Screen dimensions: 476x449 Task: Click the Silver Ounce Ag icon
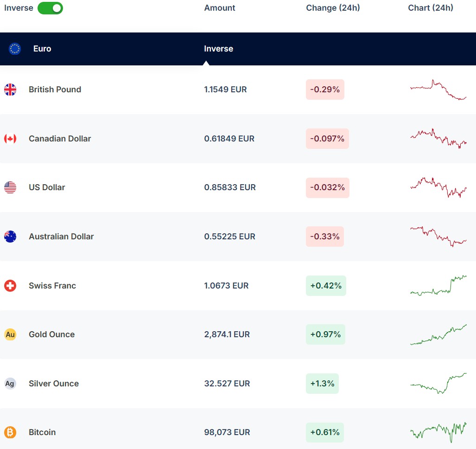[x=10, y=384]
